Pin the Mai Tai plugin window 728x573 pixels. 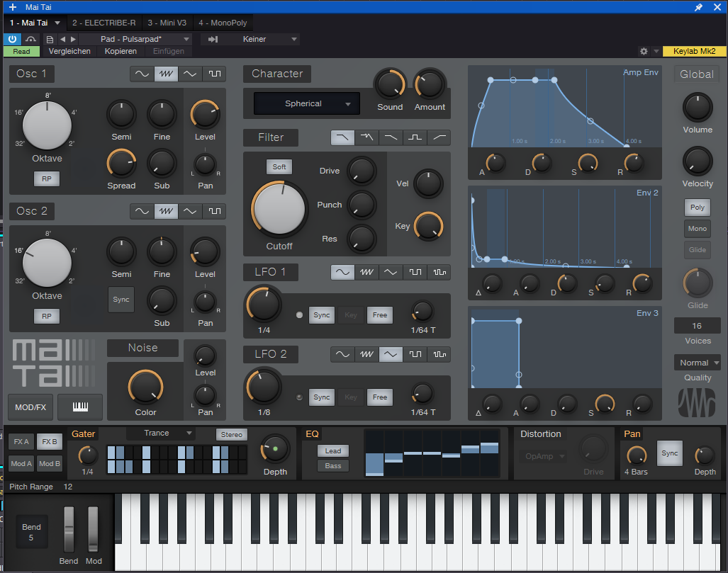coord(699,7)
